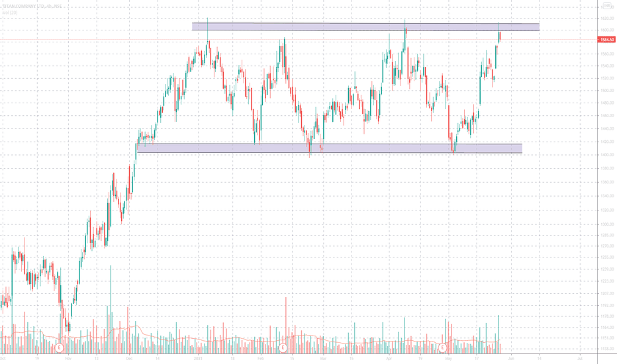Click the latest red candlestick near resistance
The image size is (617, 364).
tap(500, 36)
